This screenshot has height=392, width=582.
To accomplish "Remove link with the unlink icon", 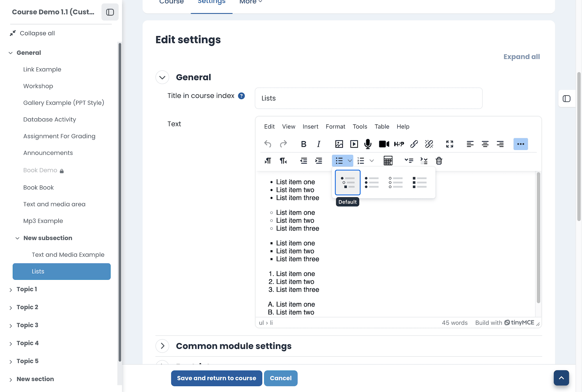I will 429,144.
